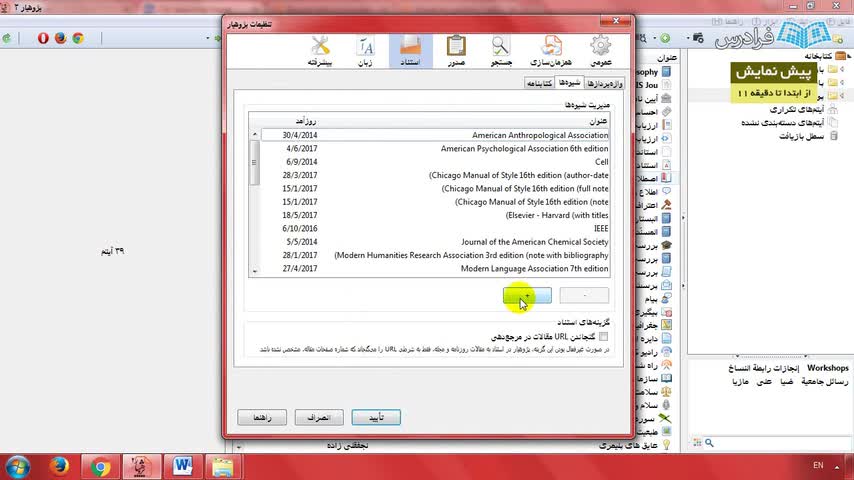
Task: Select American Anthropological Association style
Action: click(x=435, y=135)
